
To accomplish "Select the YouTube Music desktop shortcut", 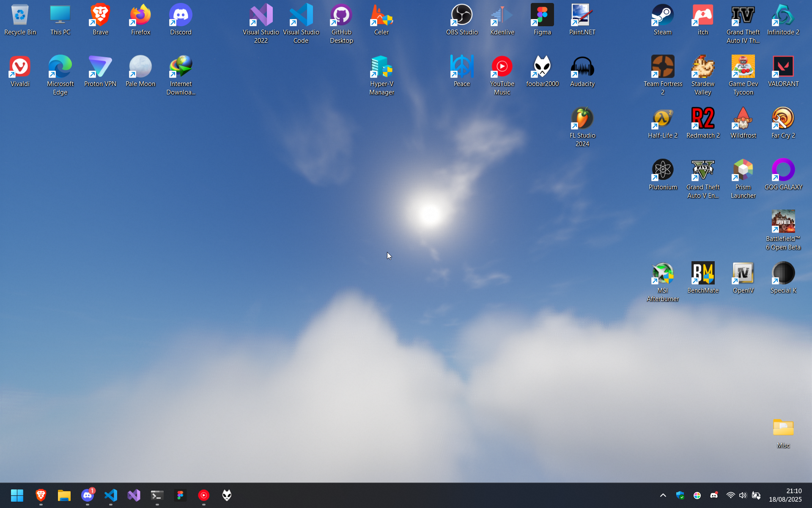I will [502, 75].
